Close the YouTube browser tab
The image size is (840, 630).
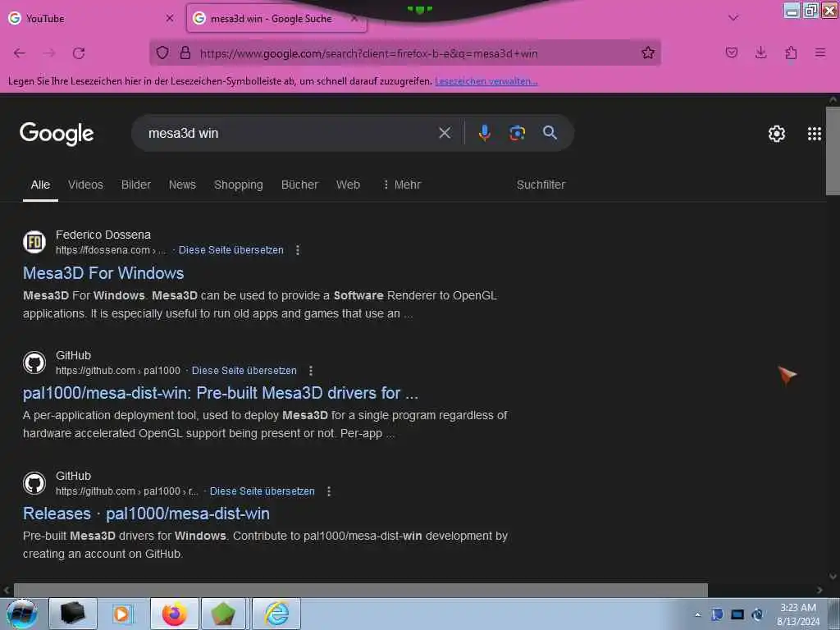tap(170, 18)
